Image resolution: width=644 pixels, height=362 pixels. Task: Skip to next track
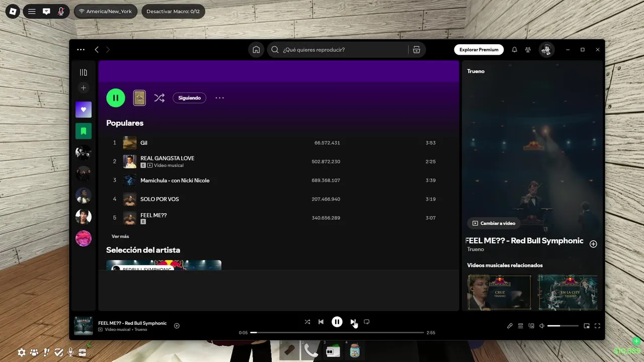point(353,322)
